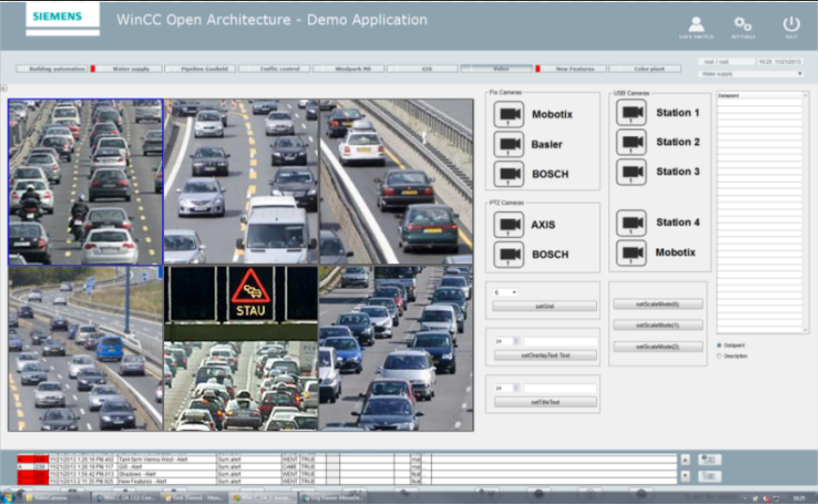This screenshot has height=504, width=818.
Task: Open the Windpark MS tab
Action: coord(349,69)
